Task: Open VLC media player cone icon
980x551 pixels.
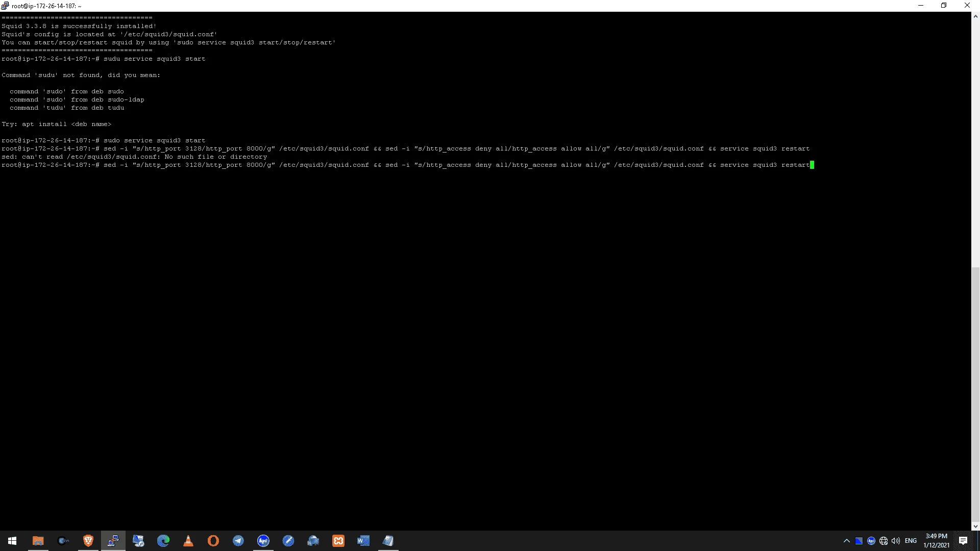Action: point(188,541)
